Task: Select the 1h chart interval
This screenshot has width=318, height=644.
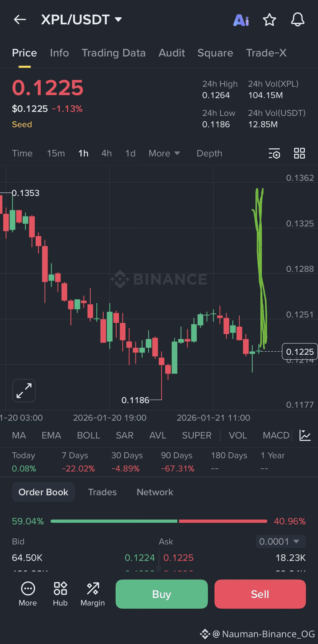Action: 83,153
